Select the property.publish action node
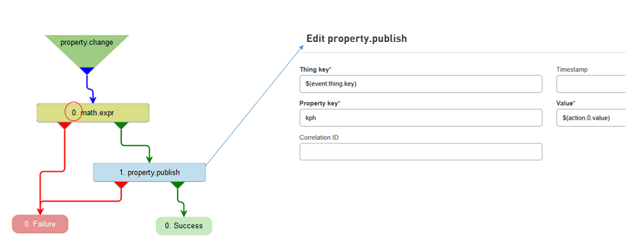The image size is (644, 247). point(149,173)
